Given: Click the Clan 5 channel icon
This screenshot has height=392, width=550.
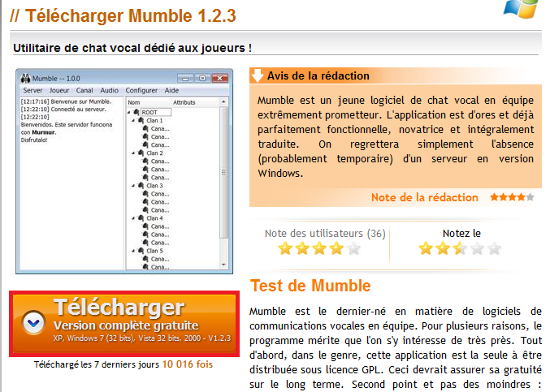Looking at the screenshot, I should click(x=141, y=251).
